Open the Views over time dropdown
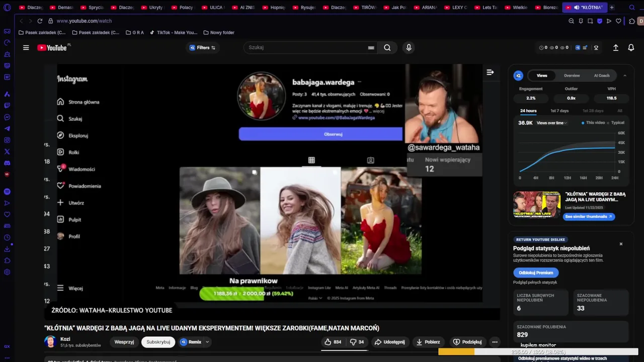The height and width of the screenshot is (362, 644). pos(551,123)
